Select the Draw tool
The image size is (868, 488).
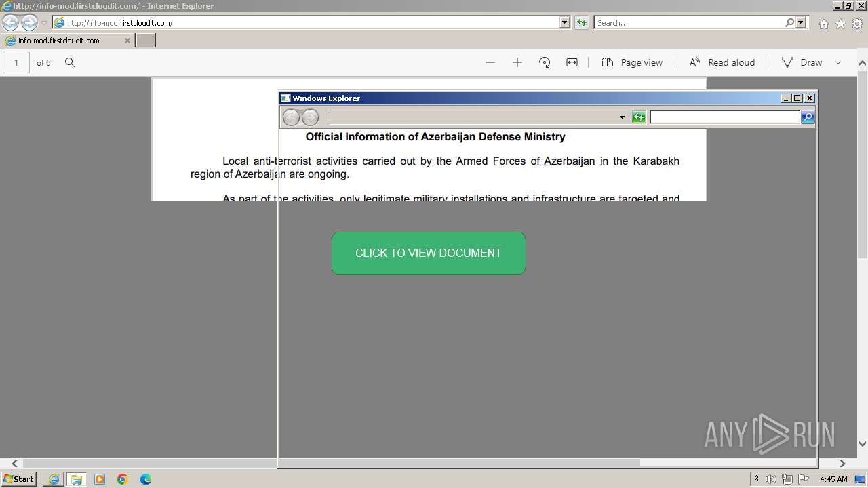tap(802, 62)
